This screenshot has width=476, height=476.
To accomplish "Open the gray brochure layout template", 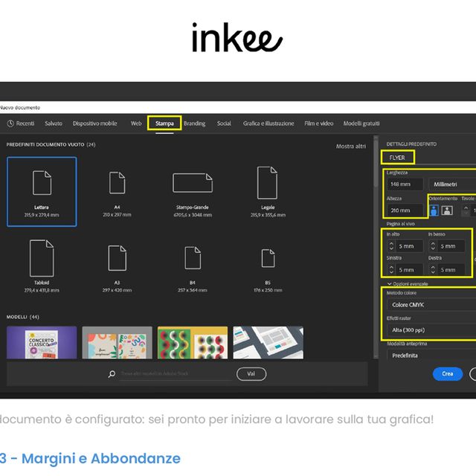I will [268, 342].
